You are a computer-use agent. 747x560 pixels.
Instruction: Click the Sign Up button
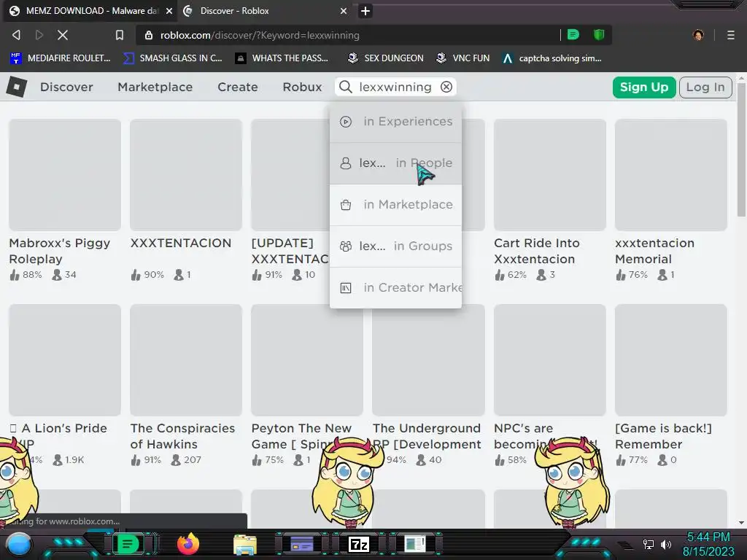pos(644,87)
